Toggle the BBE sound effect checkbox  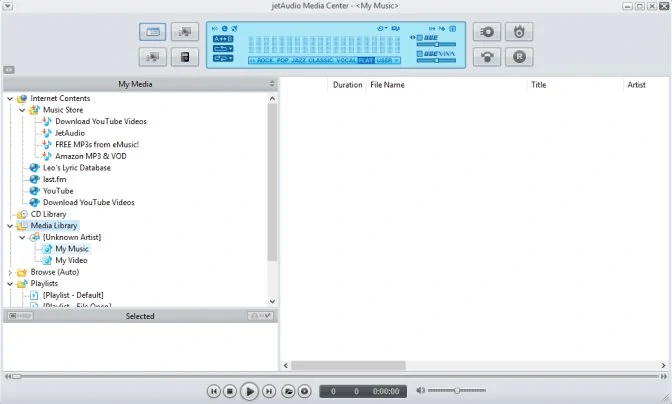click(x=420, y=38)
